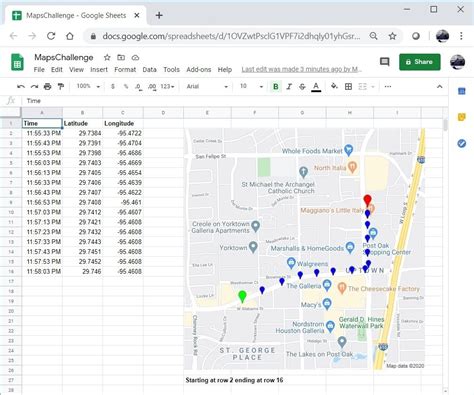Click the Print icon
The image size is (474, 395).
point(48,87)
